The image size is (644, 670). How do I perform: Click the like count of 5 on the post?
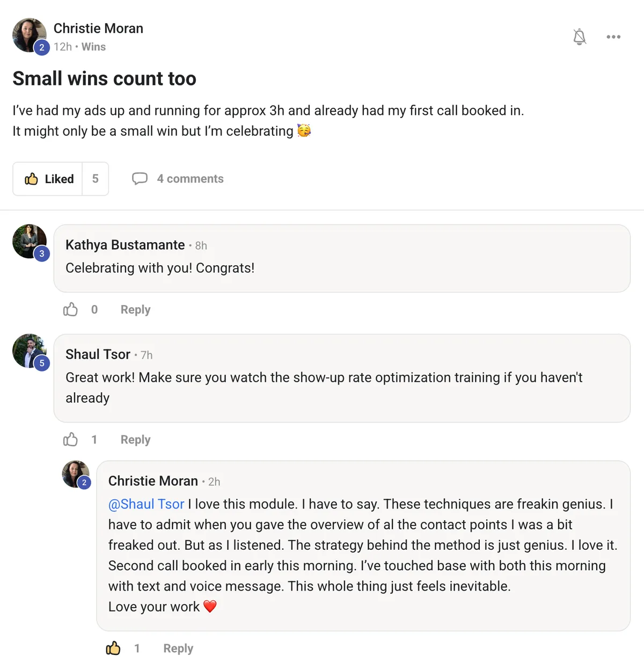tap(95, 179)
